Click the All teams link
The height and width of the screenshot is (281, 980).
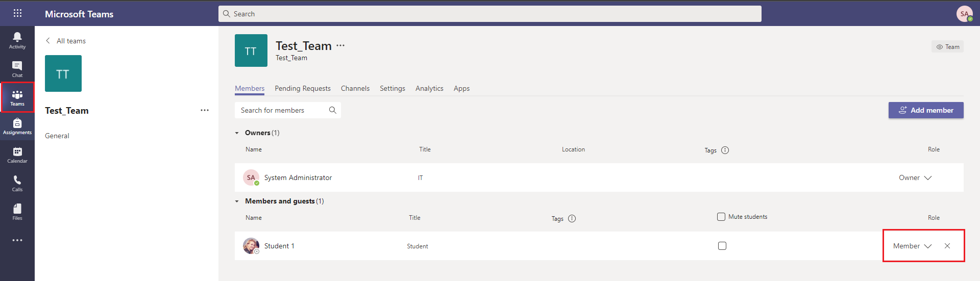coord(71,41)
